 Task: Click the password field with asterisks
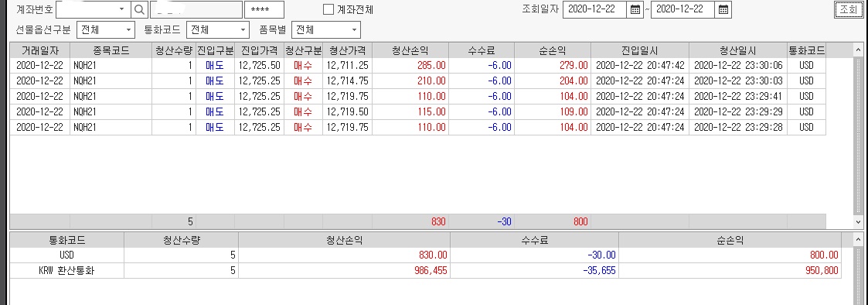click(264, 9)
